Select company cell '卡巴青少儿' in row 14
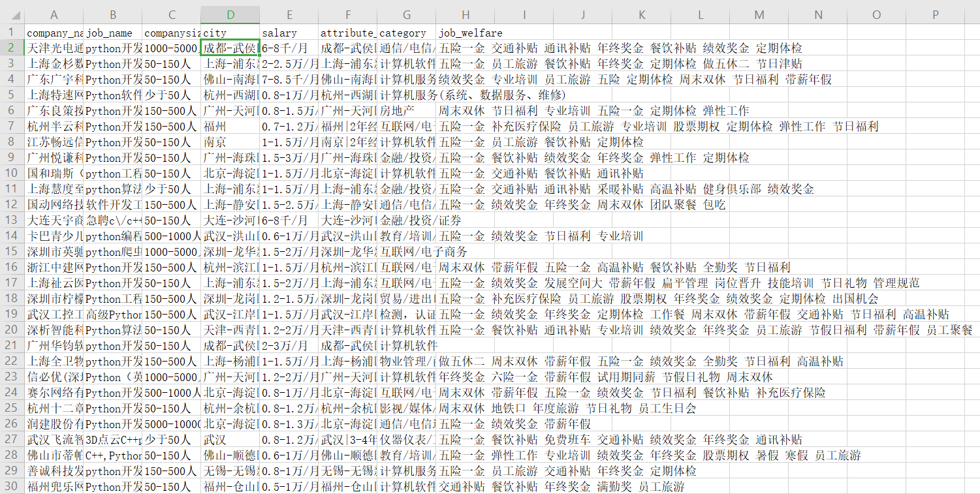This screenshot has width=980, height=494. [x=54, y=236]
